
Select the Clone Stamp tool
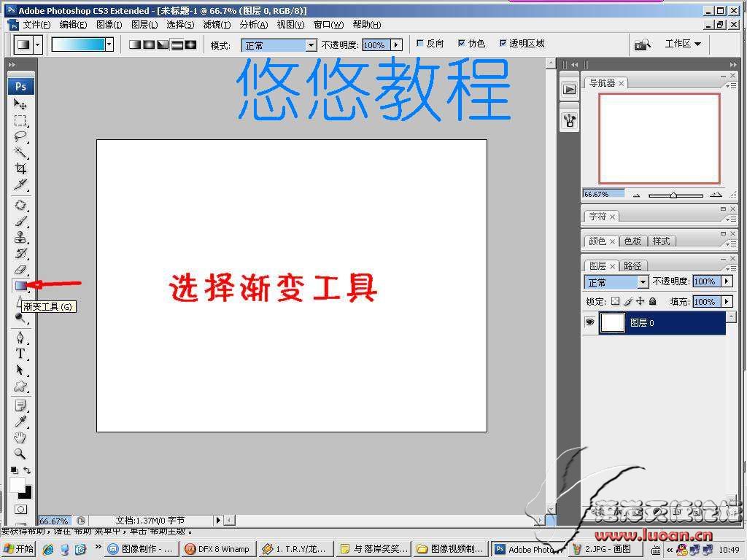click(x=20, y=237)
